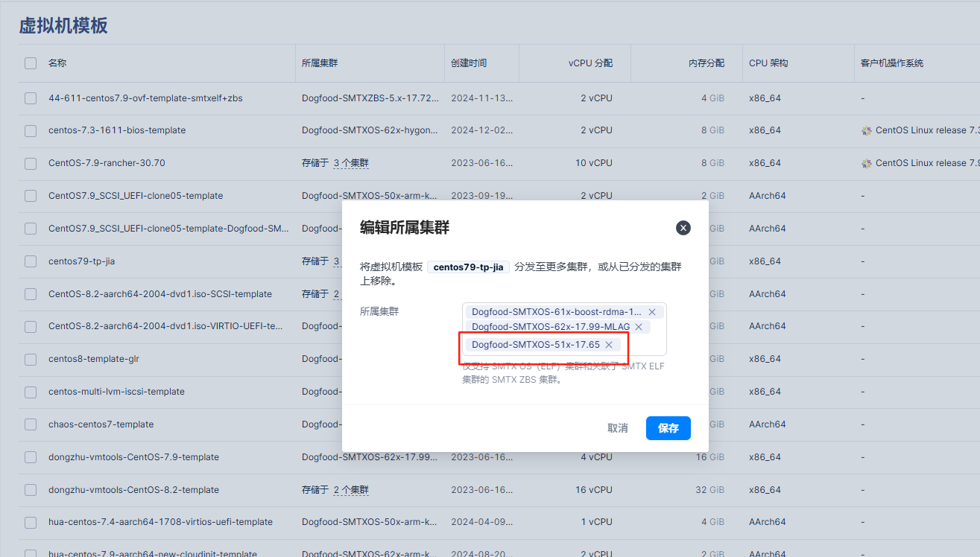Click CentOS icon in CentOS-7.9-rancher row

[x=866, y=163]
